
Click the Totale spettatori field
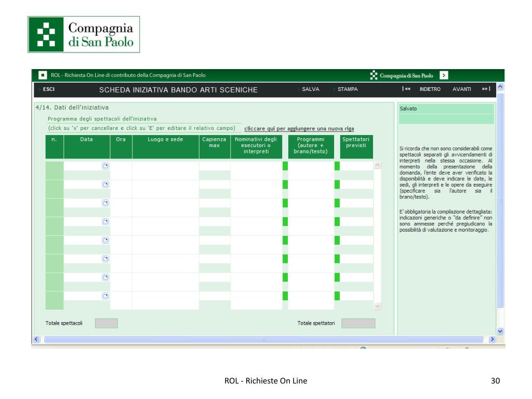(x=358, y=323)
